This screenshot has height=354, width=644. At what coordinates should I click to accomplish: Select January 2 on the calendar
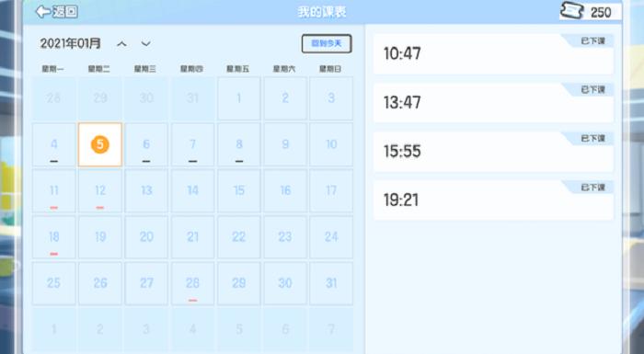[x=285, y=98]
